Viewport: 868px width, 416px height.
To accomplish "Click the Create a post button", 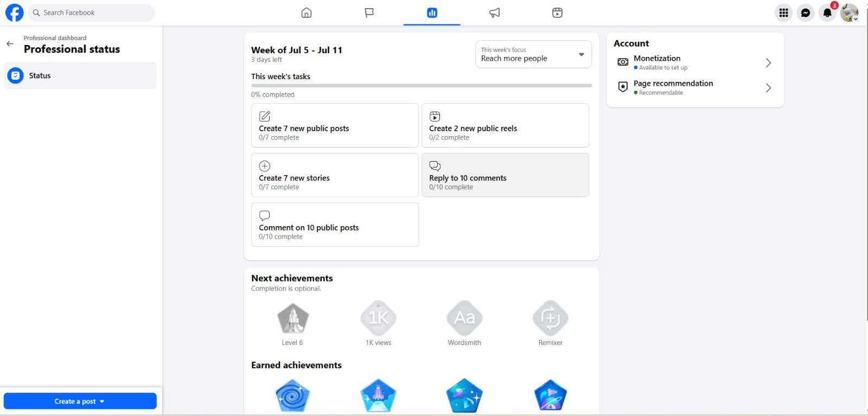I will (80, 401).
